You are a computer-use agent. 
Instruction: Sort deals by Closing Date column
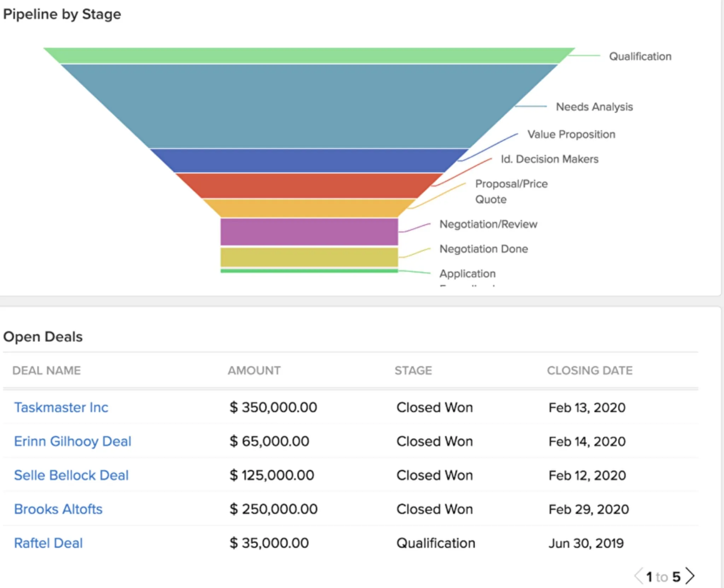[x=589, y=370]
